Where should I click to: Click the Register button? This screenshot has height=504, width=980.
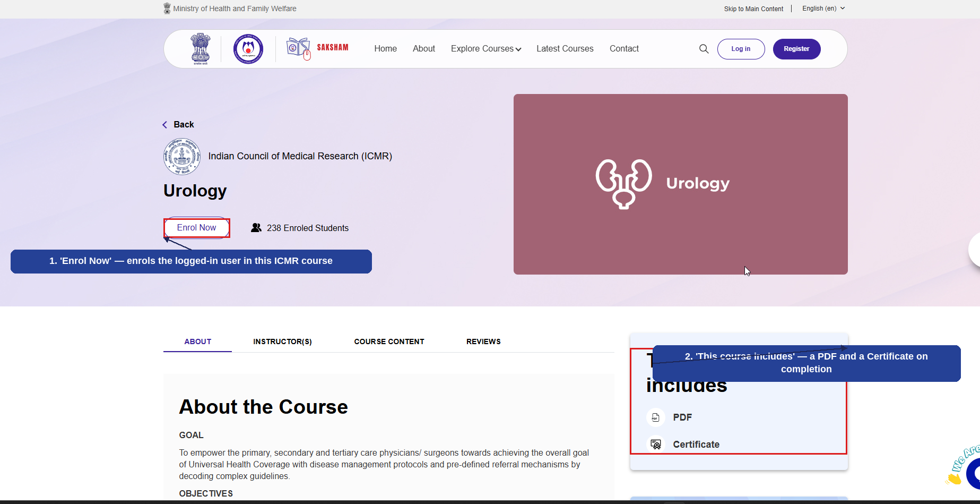click(796, 49)
